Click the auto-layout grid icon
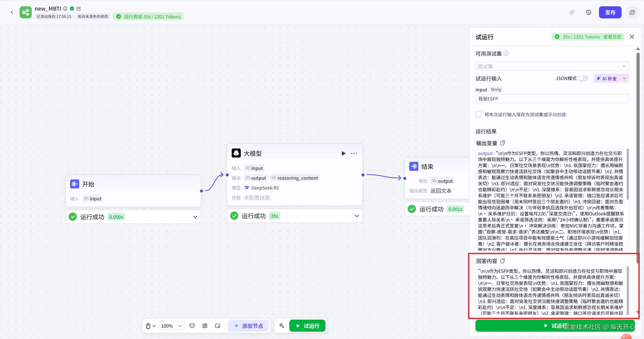This screenshot has height=339, width=644. click(x=205, y=326)
